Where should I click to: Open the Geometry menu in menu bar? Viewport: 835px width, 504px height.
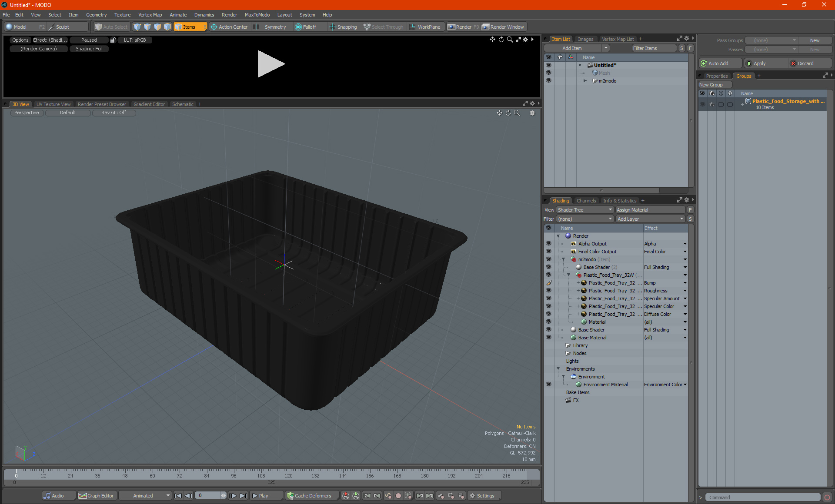97,15
